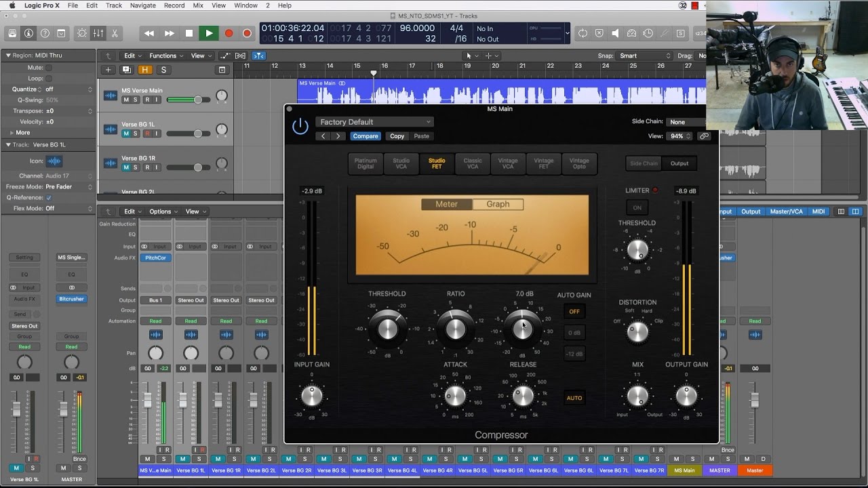Image resolution: width=868 pixels, height=488 pixels.
Task: Click the Ratio knob in Compressor
Action: 456,329
